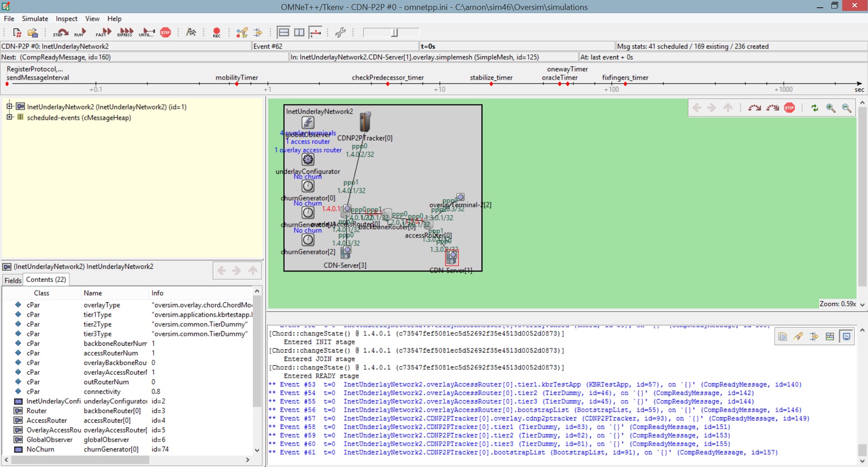Click the new run setup icon
The image size is (868, 467).
click(17, 33)
